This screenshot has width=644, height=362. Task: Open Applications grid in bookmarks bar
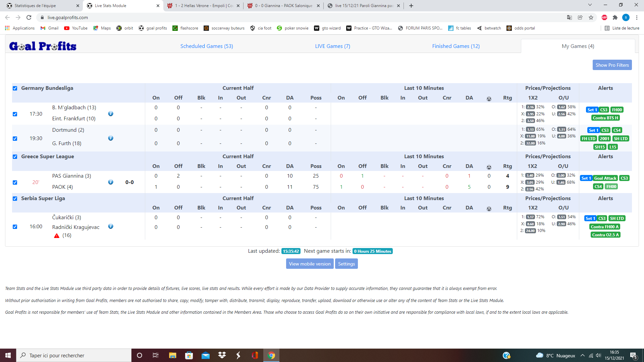click(20, 28)
